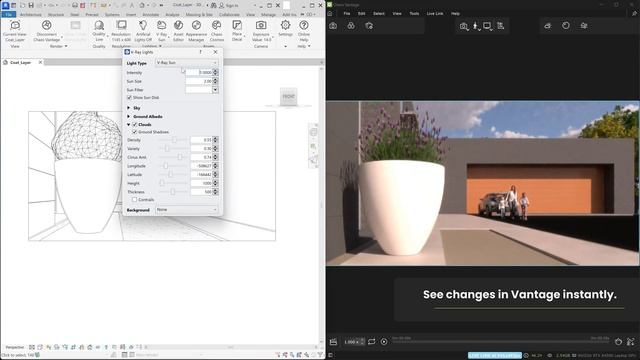Screen dimensions: 640x360
Task: Open the Light Type dropdown
Action: coord(187,63)
